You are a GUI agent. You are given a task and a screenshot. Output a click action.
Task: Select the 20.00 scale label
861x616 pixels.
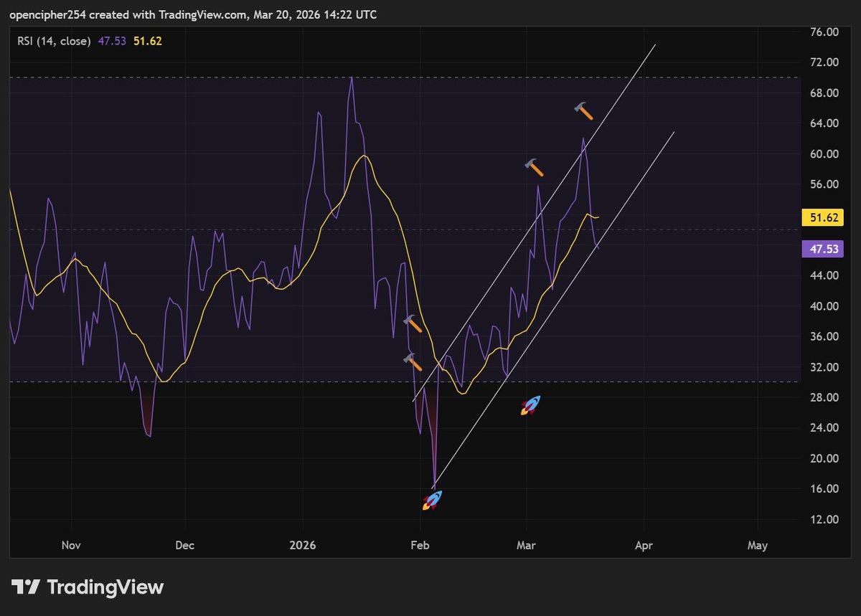coord(823,458)
